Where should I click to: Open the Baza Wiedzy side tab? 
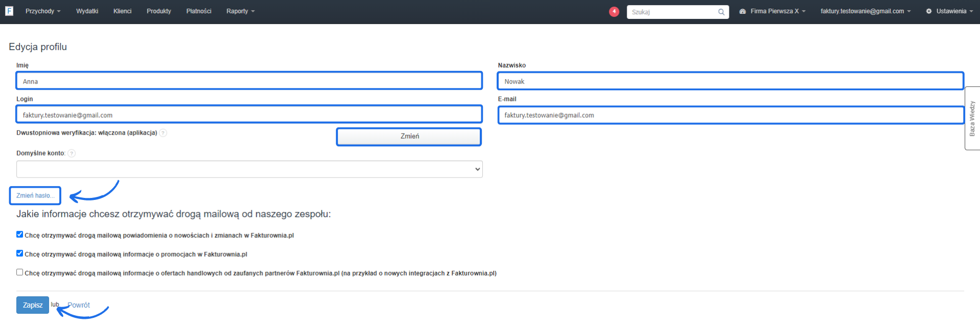(x=972, y=118)
